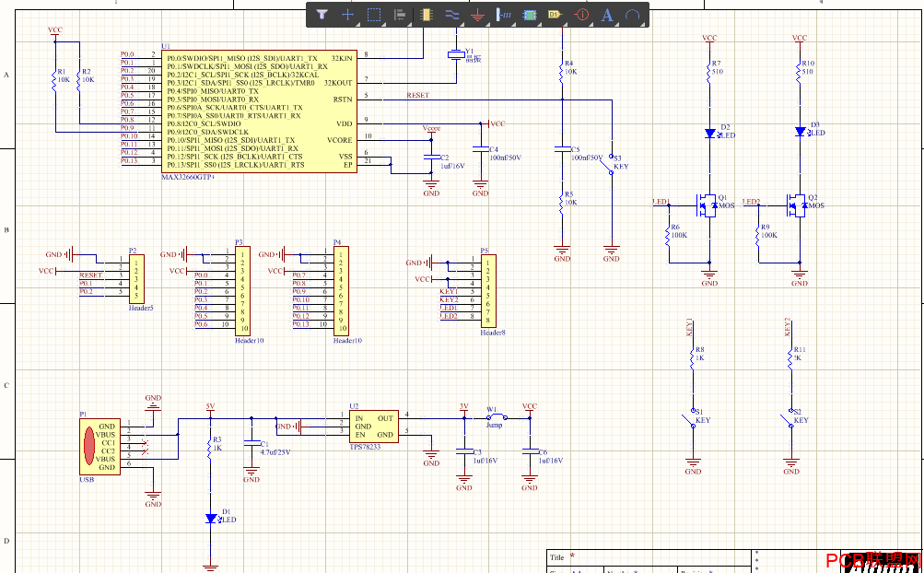Click the TPS78233 regulator U2 block
This screenshot has height=573, width=924.
click(x=374, y=427)
